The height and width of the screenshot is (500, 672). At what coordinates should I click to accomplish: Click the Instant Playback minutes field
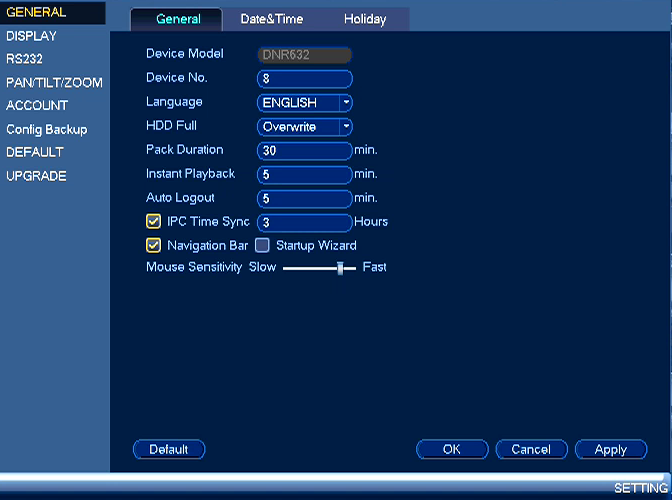305,175
